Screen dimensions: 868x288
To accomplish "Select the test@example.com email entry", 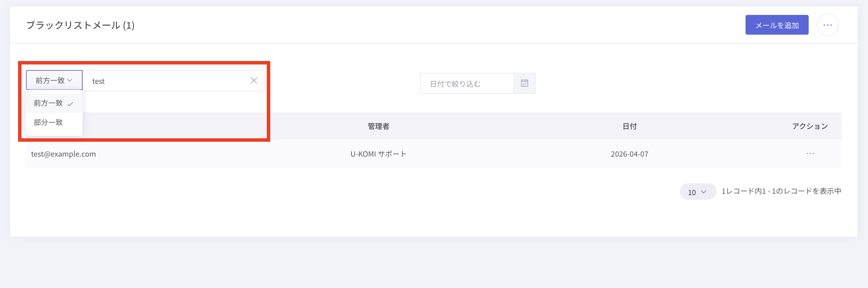I will (63, 154).
